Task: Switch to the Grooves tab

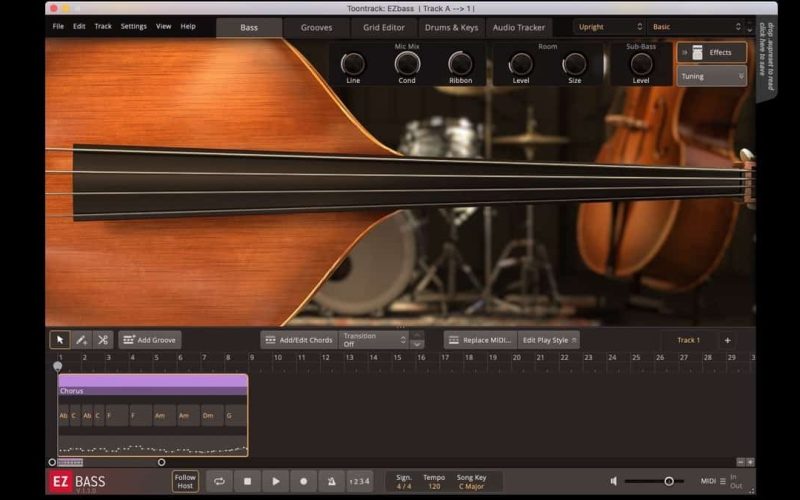Action: (316, 28)
